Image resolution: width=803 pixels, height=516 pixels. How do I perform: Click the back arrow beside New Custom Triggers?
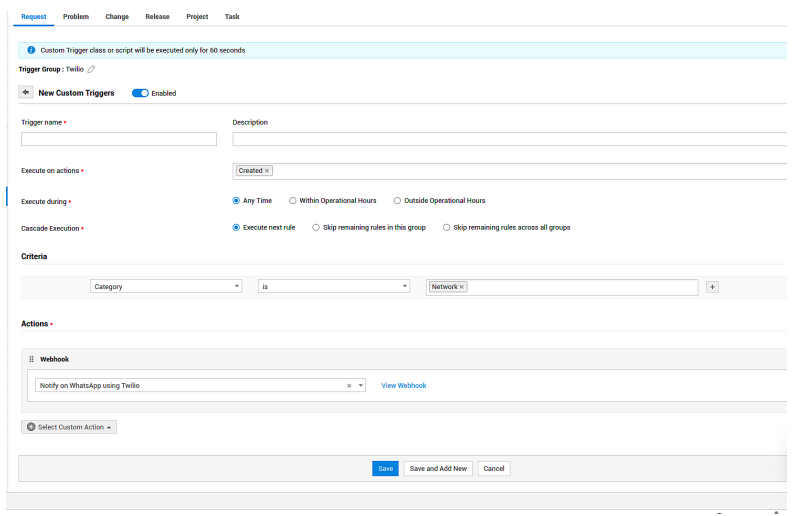[x=26, y=93]
